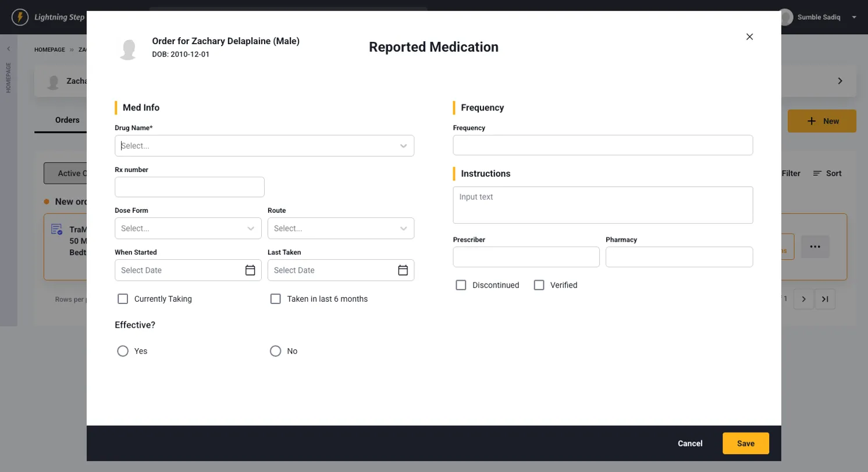Screen dimensions: 868x472
Task: Close the Reported Medication dialog with X
Action: pos(749,37)
